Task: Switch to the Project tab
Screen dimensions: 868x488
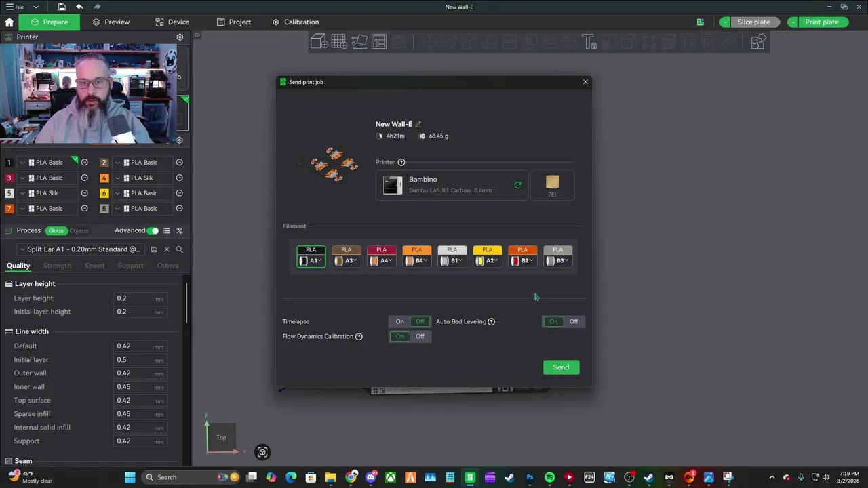Action: point(233,22)
